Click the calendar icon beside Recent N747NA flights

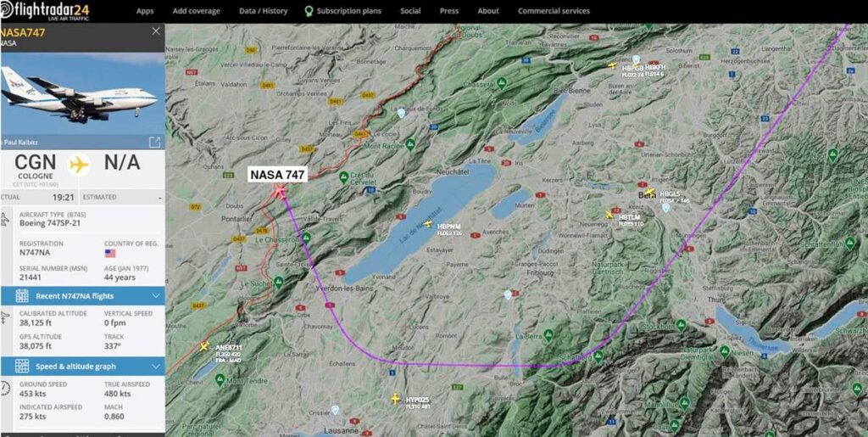(21, 296)
